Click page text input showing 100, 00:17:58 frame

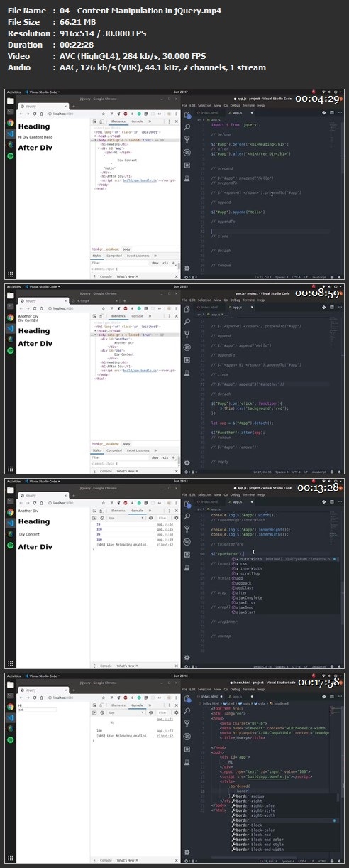click(x=37, y=710)
